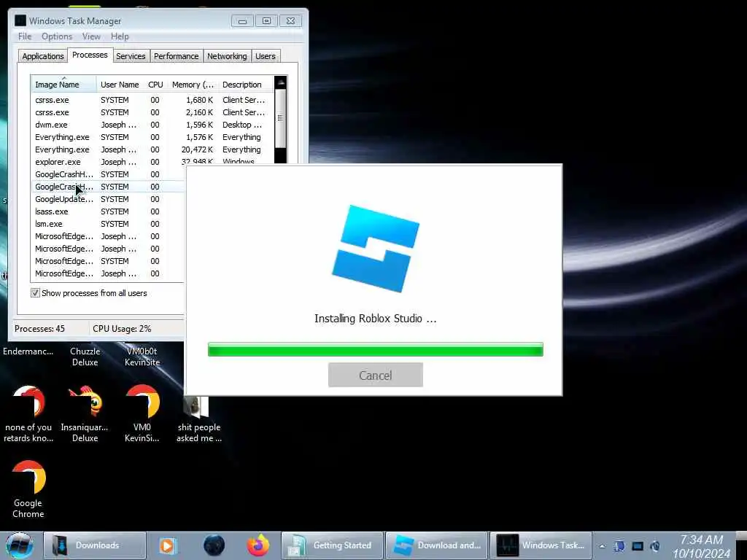
Task: Open the File menu in Task Manager
Action: (25, 36)
